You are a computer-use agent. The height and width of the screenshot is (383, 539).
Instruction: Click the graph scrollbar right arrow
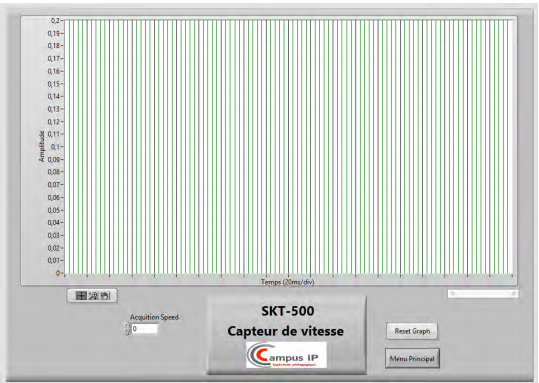point(514,294)
